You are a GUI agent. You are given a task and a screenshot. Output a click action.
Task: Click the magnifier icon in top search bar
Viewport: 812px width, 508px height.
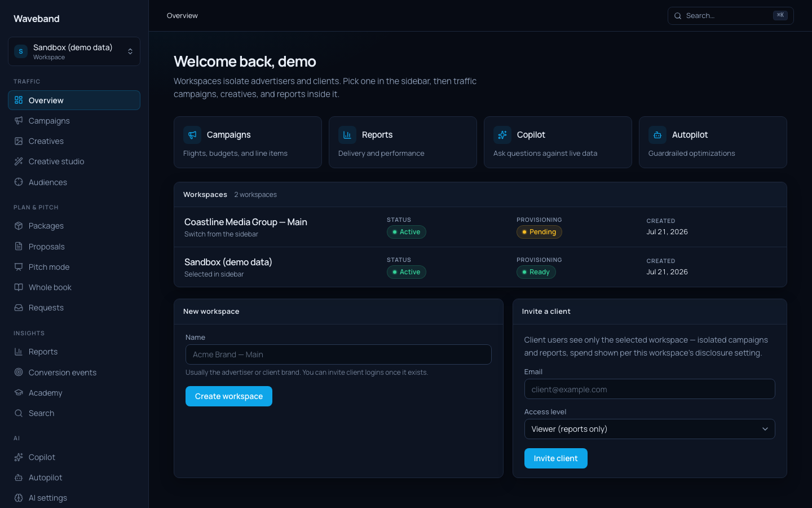coord(678,16)
